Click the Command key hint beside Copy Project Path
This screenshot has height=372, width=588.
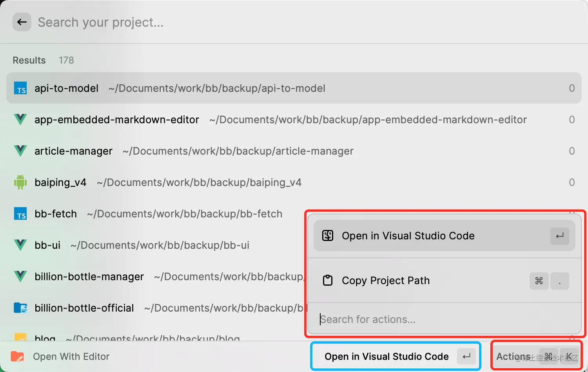tap(539, 281)
